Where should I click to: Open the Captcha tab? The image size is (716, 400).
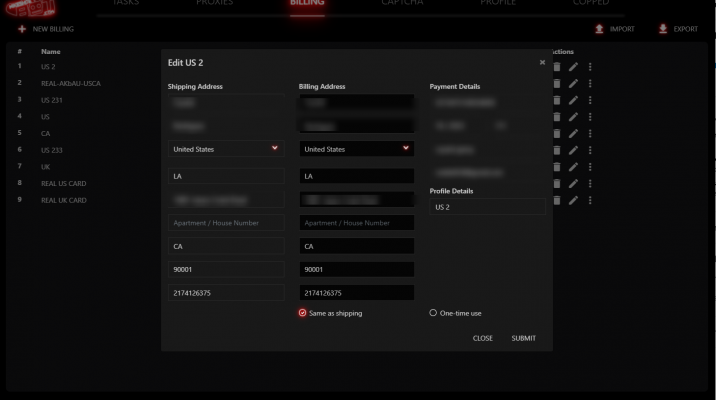click(402, 4)
